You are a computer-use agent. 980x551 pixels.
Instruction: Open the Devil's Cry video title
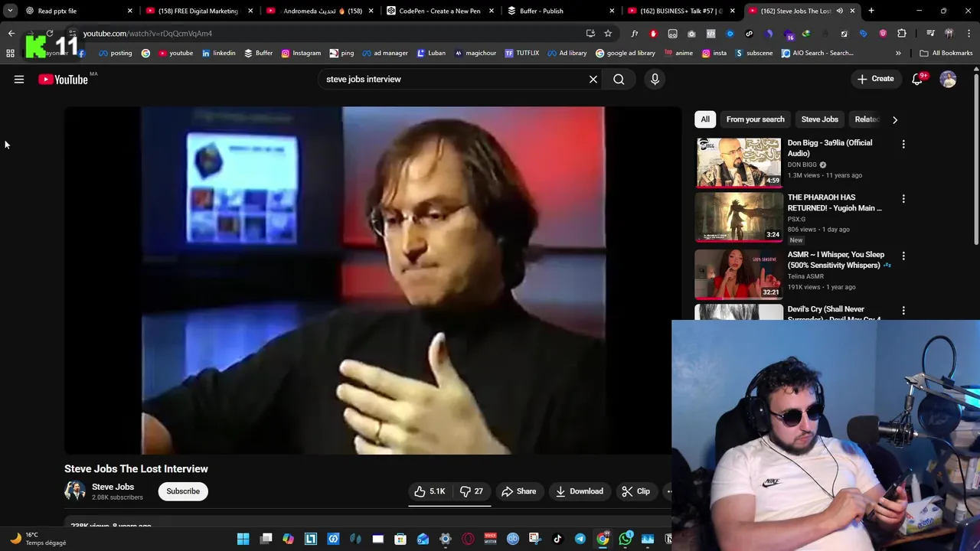pos(834,312)
